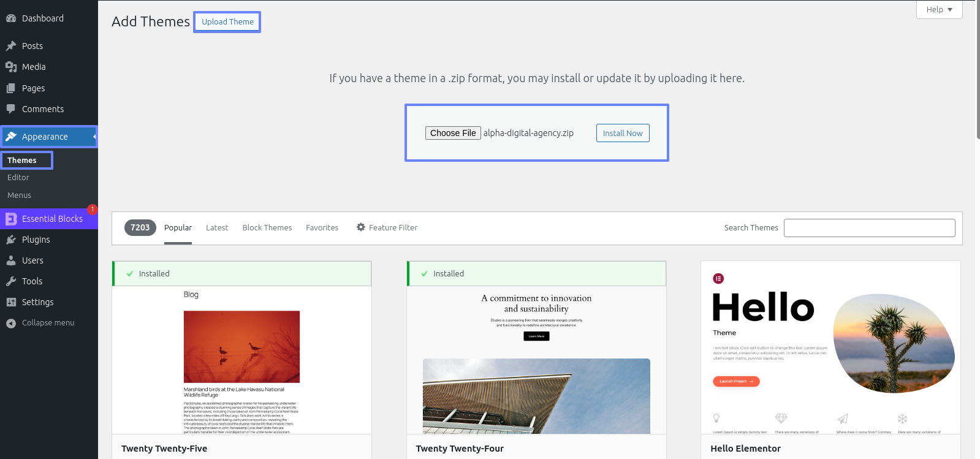Open the Hello Elementor theme screenshot
Viewport: 980px width, 459px height.
[x=830, y=347]
